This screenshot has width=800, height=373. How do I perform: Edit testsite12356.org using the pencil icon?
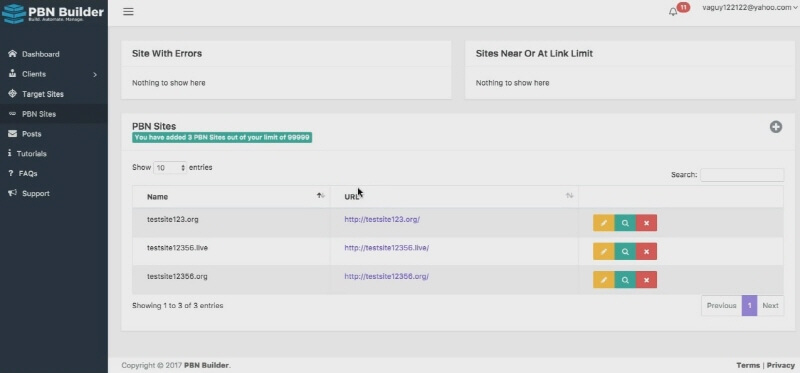(x=604, y=280)
